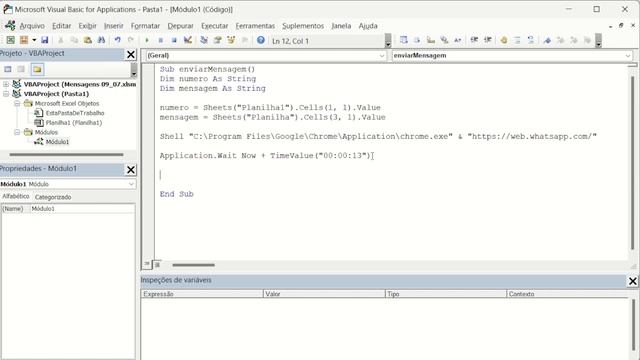
Task: Switch to Full Module View at code window bottom
Action: pyautogui.click(x=157, y=264)
